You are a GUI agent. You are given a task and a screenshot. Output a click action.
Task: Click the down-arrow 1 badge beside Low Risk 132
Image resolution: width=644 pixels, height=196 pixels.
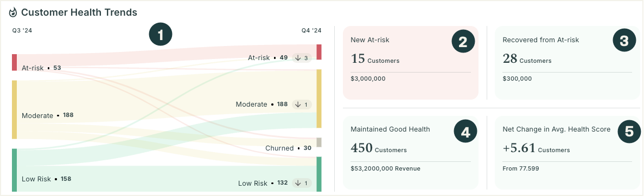[302, 183]
